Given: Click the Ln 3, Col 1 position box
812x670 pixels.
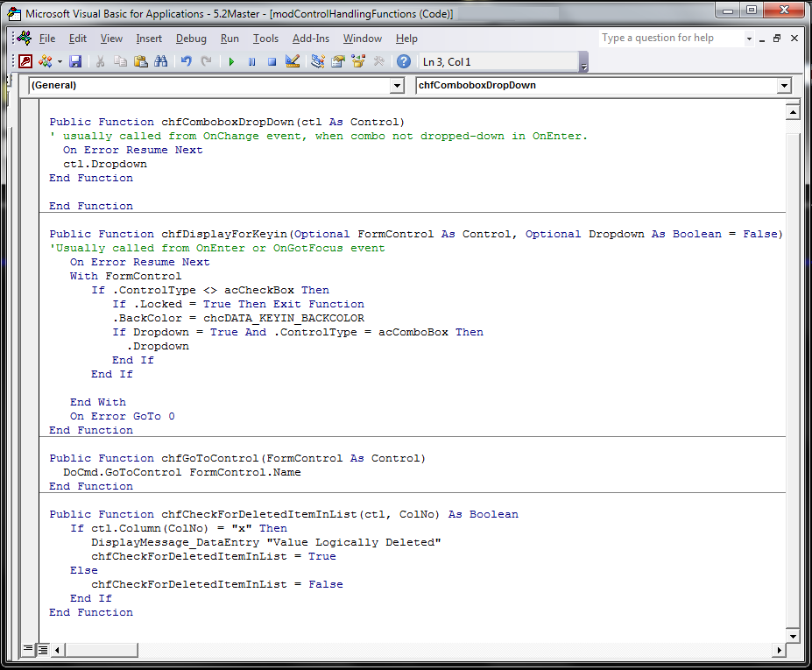Looking at the screenshot, I should 499,61.
